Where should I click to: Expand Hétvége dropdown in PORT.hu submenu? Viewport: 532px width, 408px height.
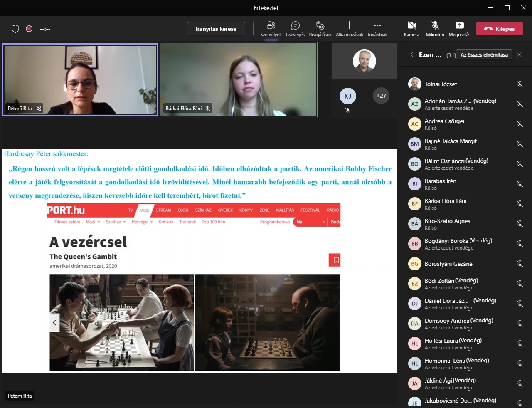coord(142,222)
